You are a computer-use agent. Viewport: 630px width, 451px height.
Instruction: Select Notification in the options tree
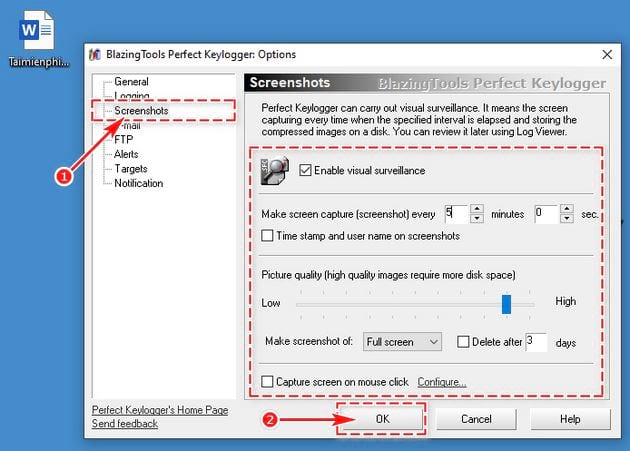[139, 183]
